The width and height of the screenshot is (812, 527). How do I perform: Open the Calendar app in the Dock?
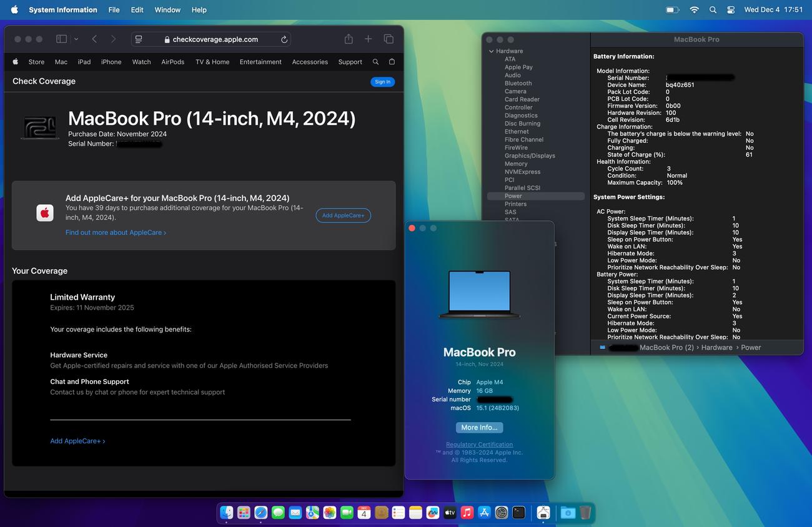(x=364, y=513)
